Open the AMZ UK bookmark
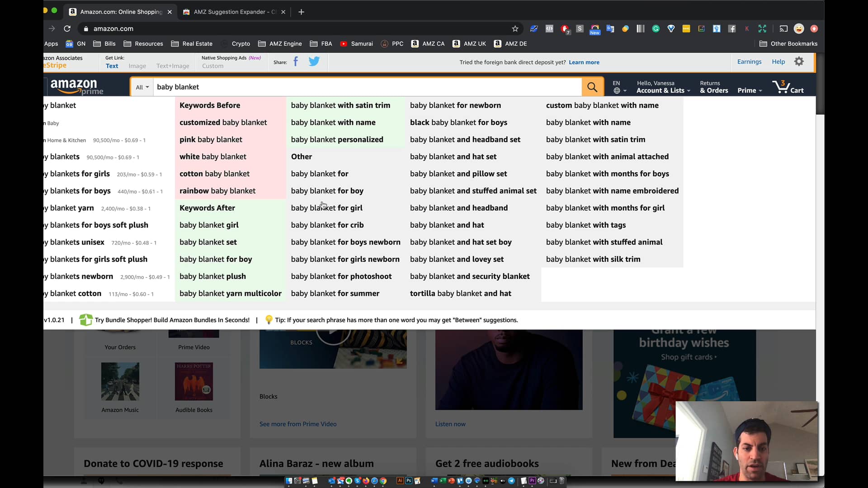Viewport: 868px width, 488px height. pos(469,44)
